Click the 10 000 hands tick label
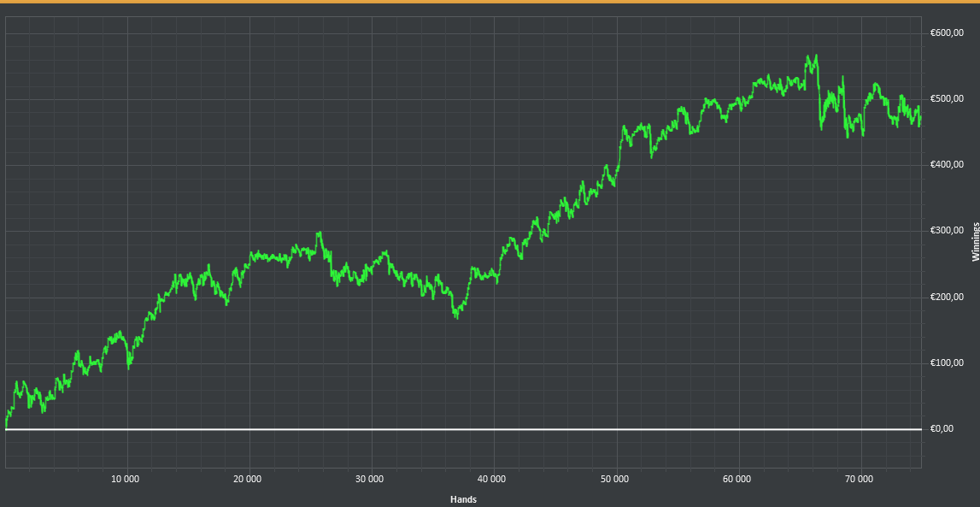Screen dimensions: 980x507 pos(125,480)
